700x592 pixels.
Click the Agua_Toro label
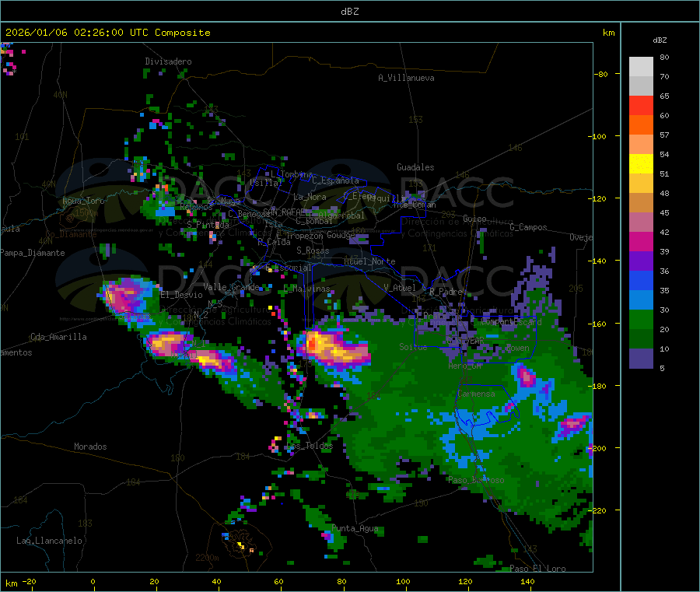(x=83, y=201)
